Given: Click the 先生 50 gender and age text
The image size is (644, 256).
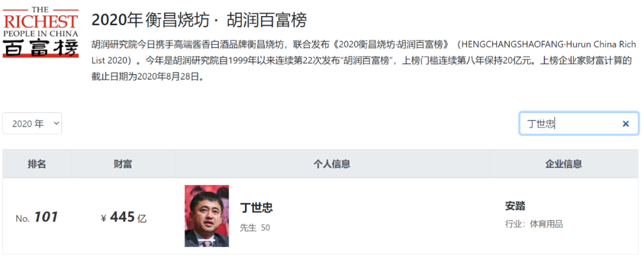Looking at the screenshot, I should pos(255,227).
